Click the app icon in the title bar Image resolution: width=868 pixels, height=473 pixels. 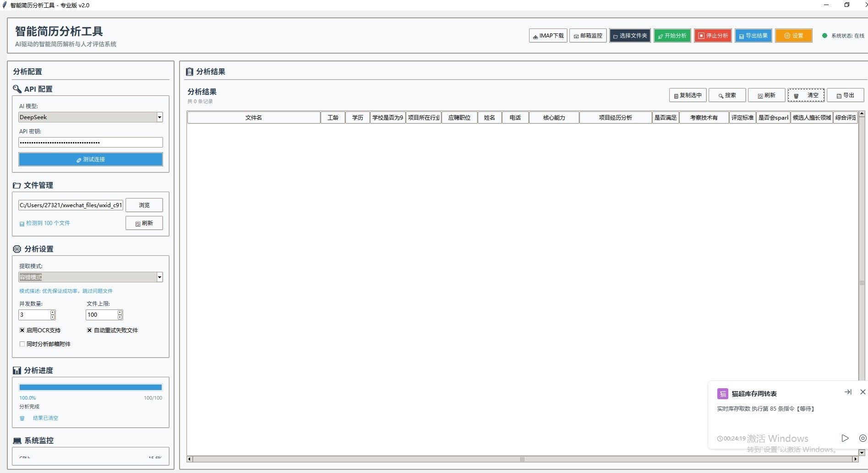click(5, 5)
